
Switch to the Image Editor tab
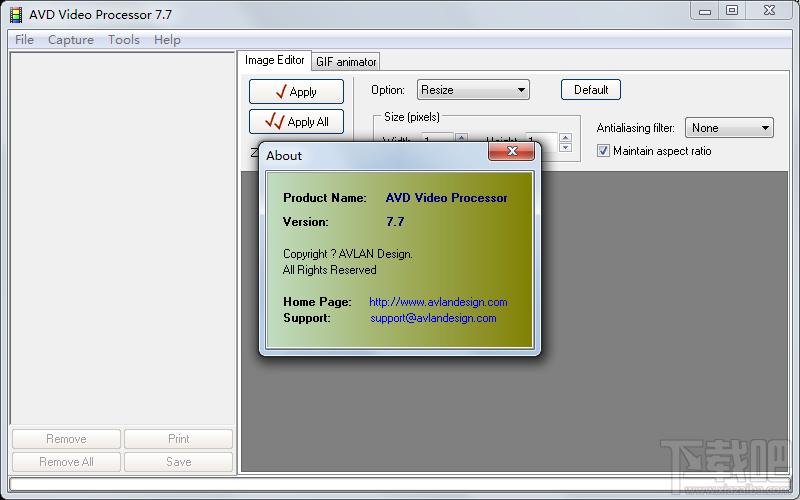click(274, 60)
